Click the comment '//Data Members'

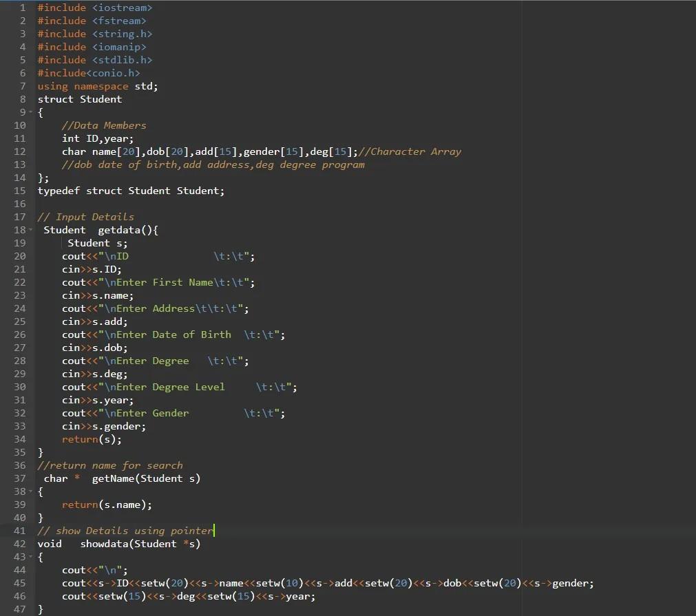pyautogui.click(x=104, y=125)
